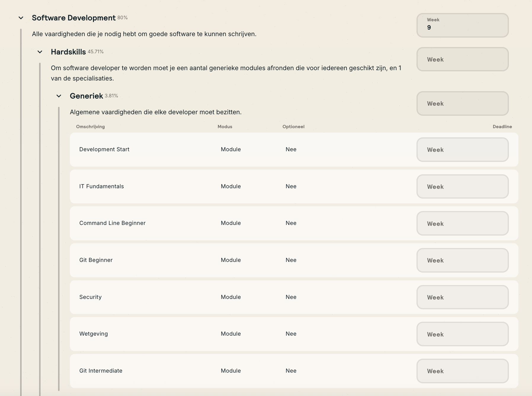532x396 pixels.
Task: Set the Git Beginner week deadline
Action: pos(462,260)
